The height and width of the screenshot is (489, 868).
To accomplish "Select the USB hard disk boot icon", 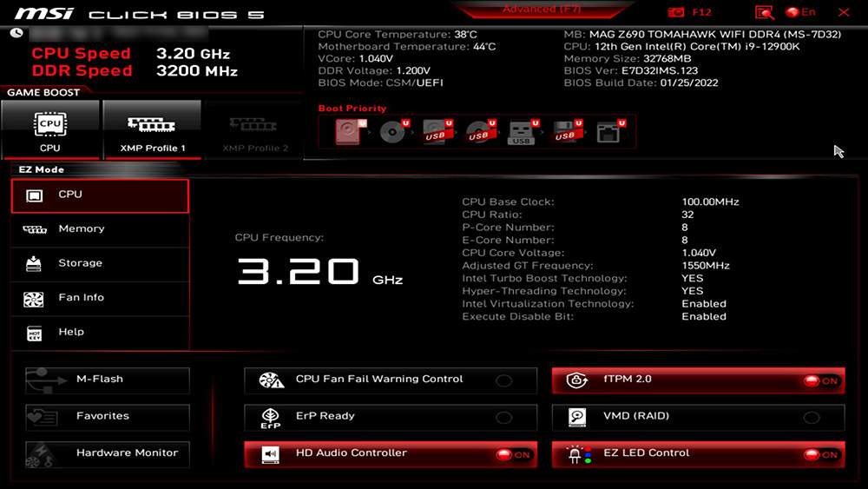I will click(x=436, y=132).
